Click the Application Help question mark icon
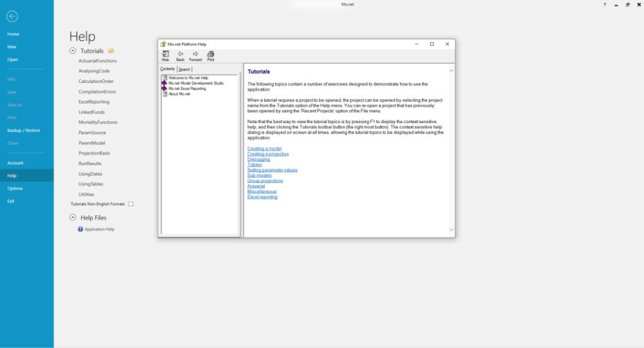 click(x=80, y=229)
